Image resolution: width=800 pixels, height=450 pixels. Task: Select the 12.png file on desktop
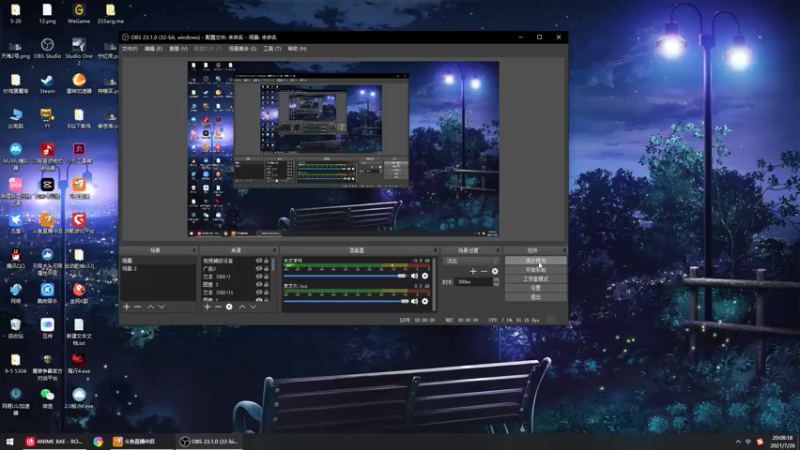[x=47, y=14]
